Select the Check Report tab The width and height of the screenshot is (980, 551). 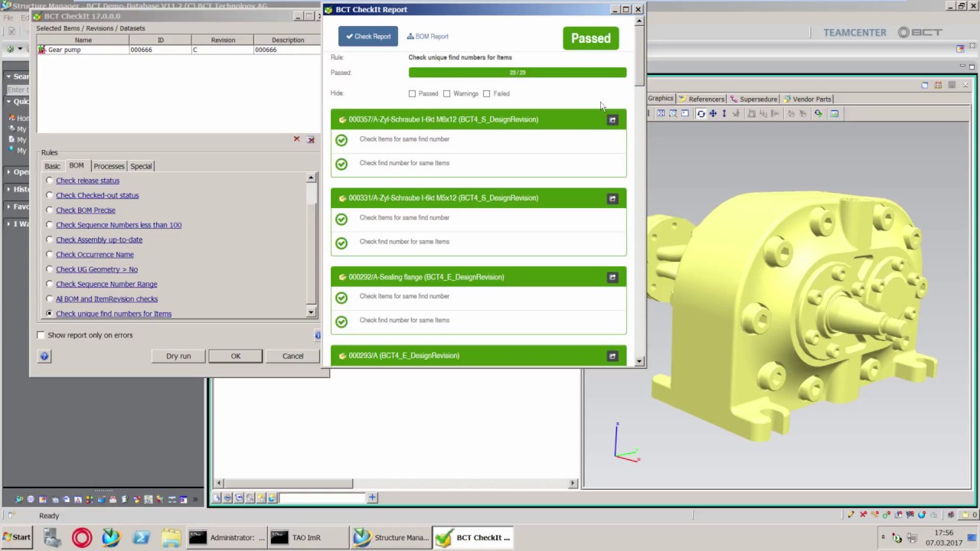click(368, 37)
